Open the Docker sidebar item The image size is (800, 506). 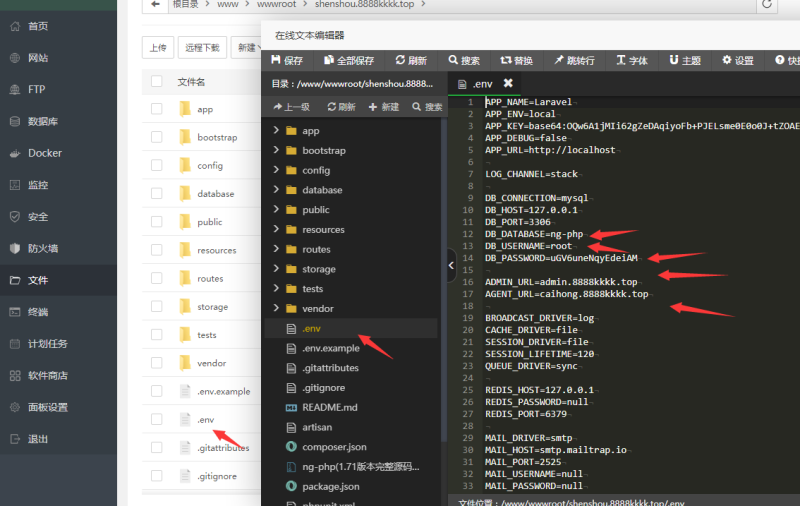58,153
